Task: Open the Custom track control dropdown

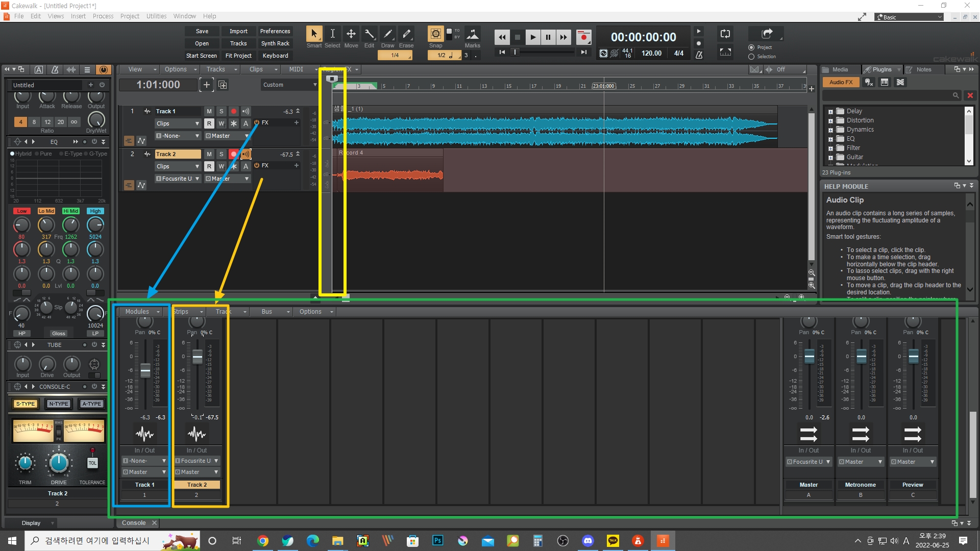Action: [x=289, y=85]
